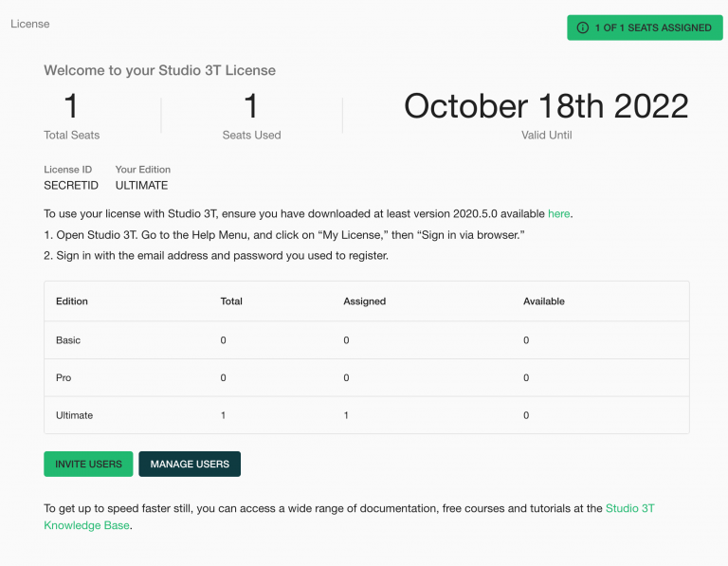The width and height of the screenshot is (728, 566).
Task: Select the Basic edition row
Action: [x=68, y=339]
